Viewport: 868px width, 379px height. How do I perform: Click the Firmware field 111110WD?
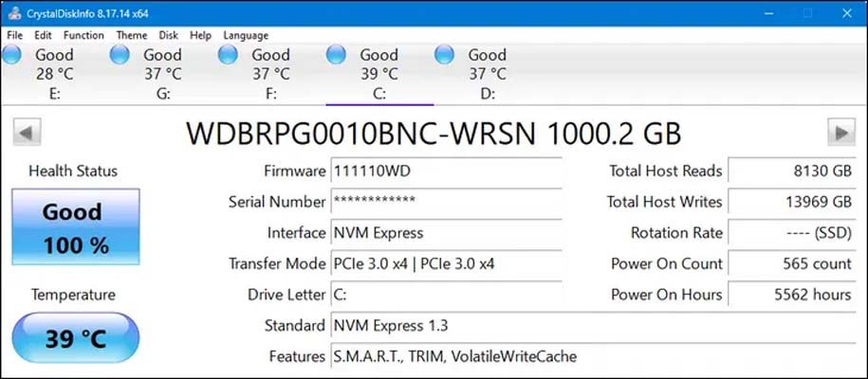click(x=446, y=171)
